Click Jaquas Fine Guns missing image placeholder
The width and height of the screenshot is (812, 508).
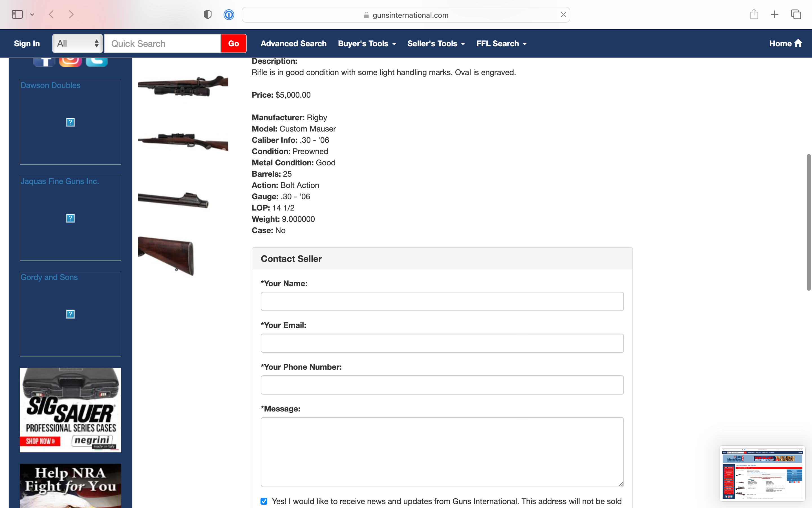[70, 218]
